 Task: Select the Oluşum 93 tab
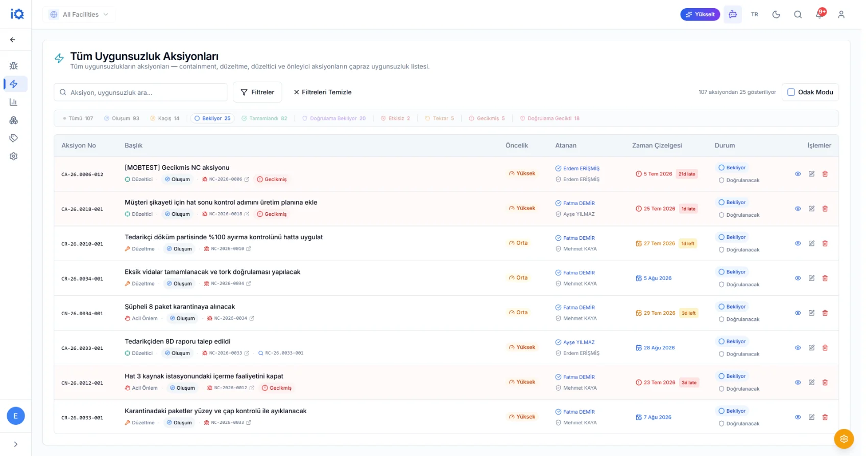click(122, 118)
